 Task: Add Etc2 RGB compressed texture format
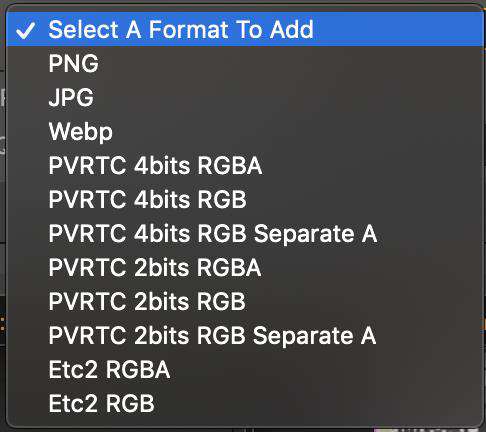coord(245,403)
